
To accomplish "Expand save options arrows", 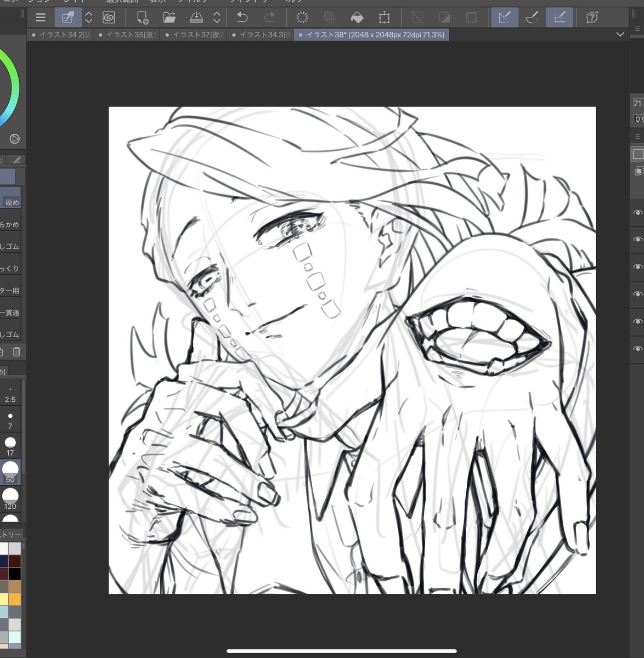I will 217,18.
